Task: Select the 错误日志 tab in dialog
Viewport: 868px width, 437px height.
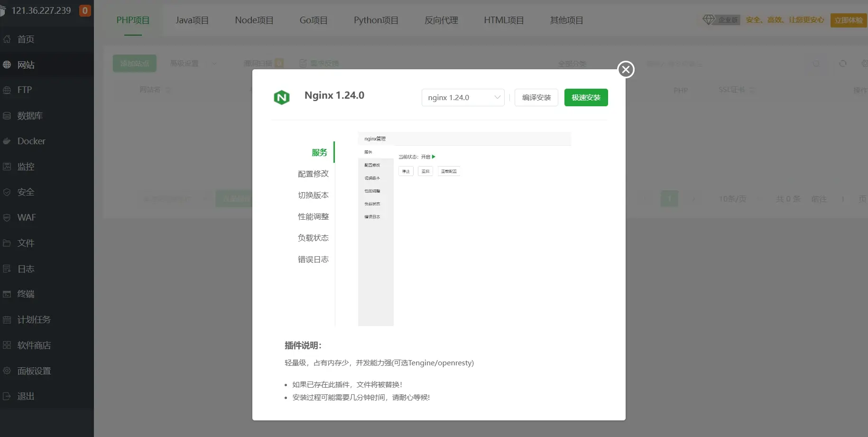Action: [x=313, y=259]
